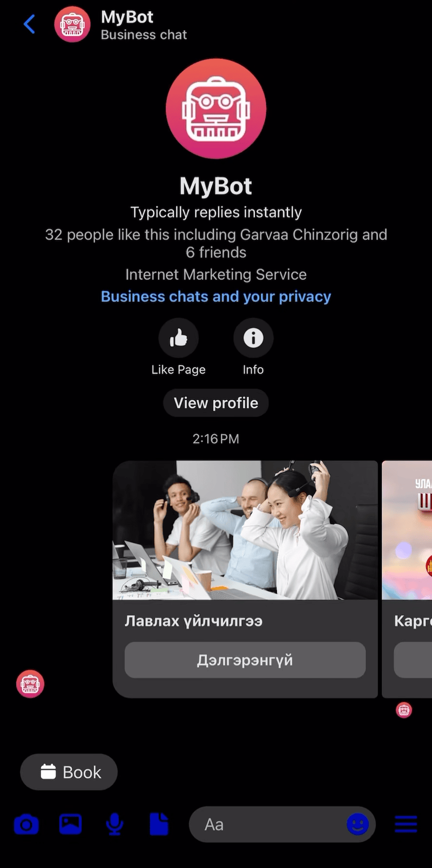Like the page with thumbs-up icon

(178, 338)
